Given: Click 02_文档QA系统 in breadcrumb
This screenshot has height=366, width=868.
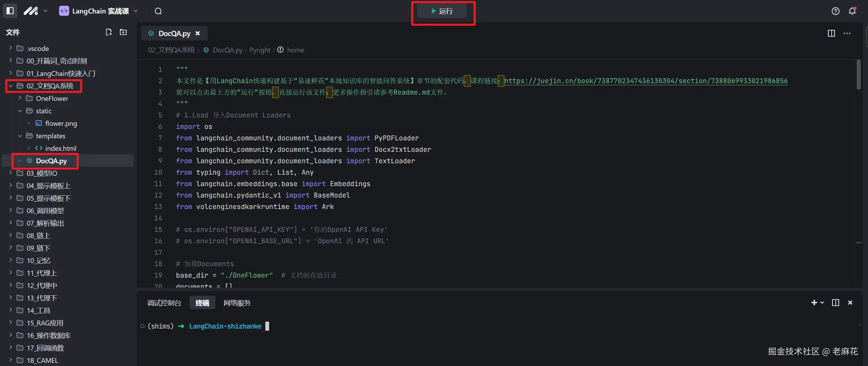Looking at the screenshot, I should 171,50.
